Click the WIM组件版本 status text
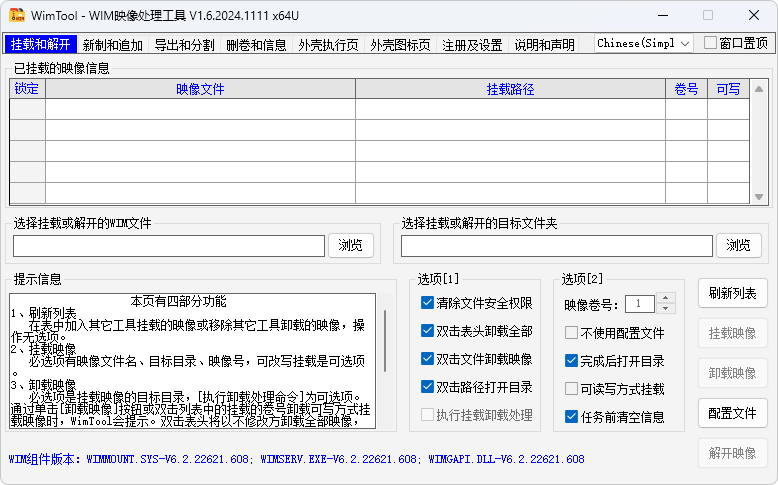This screenshot has height=485, width=778. pyautogui.click(x=296, y=459)
